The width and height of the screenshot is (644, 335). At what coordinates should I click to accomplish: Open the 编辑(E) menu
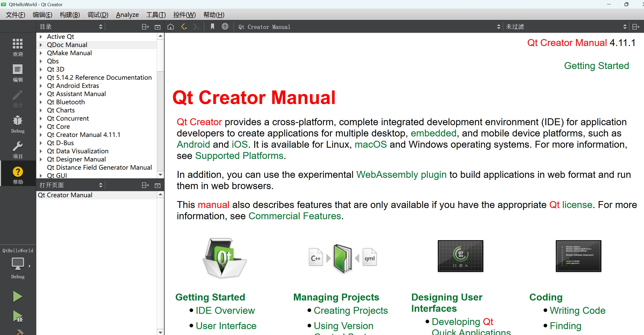click(x=42, y=15)
